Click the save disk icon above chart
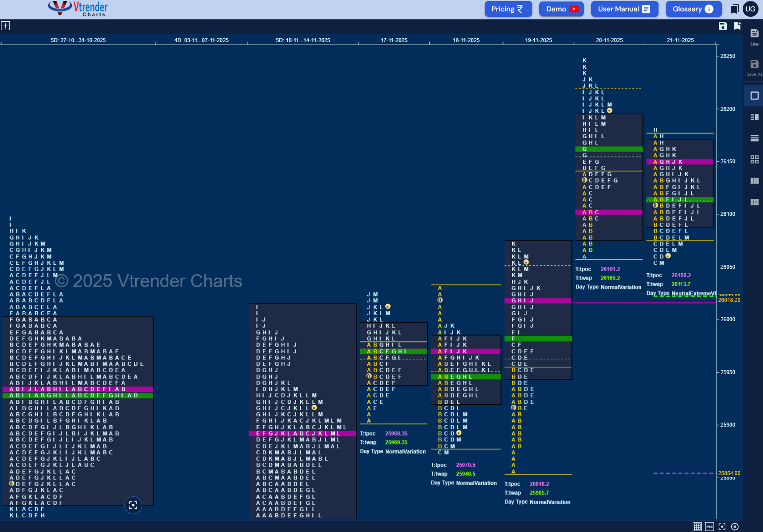763x532 pixels. coord(722,26)
